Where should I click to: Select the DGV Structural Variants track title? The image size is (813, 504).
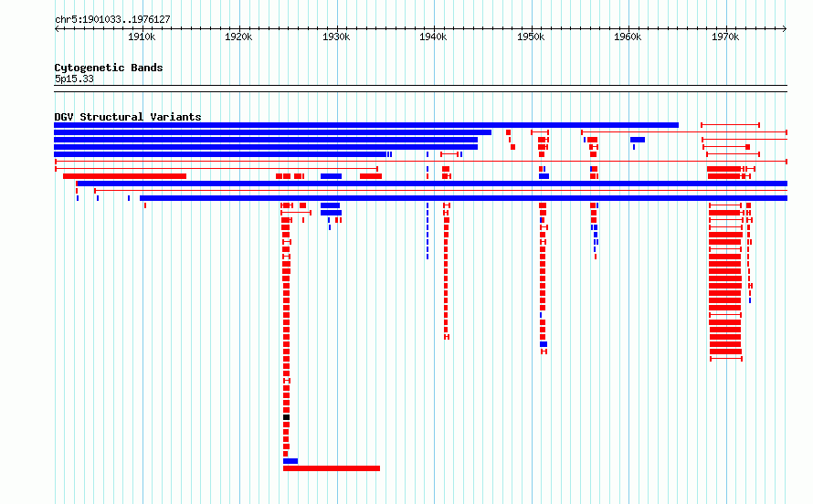(x=128, y=117)
